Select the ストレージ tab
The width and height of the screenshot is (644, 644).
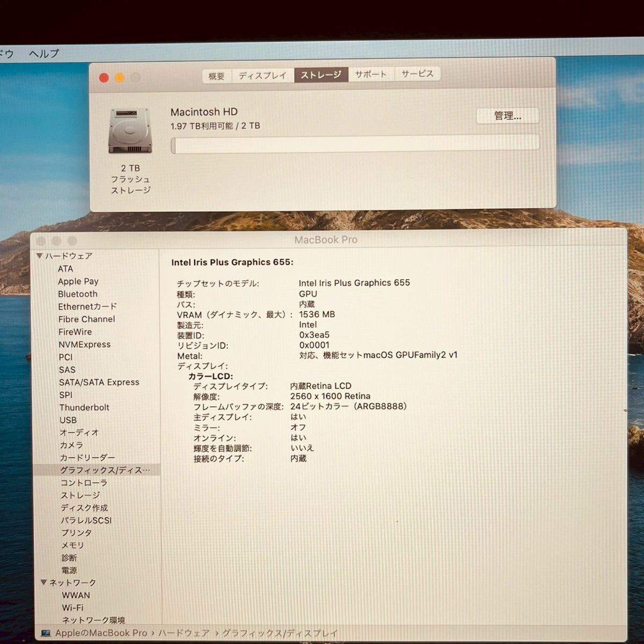tap(321, 75)
